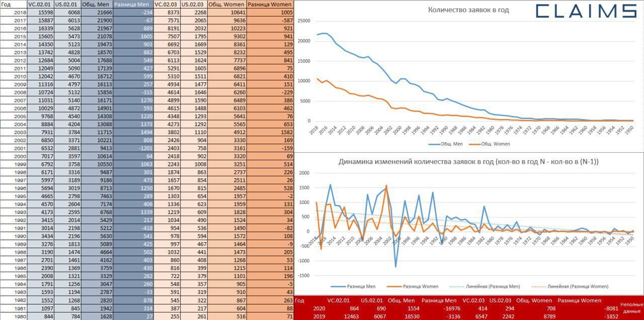This screenshot has height=320, width=644.
Task: Click cell 1605 in the 2015 row
Action: [x=133, y=36]
